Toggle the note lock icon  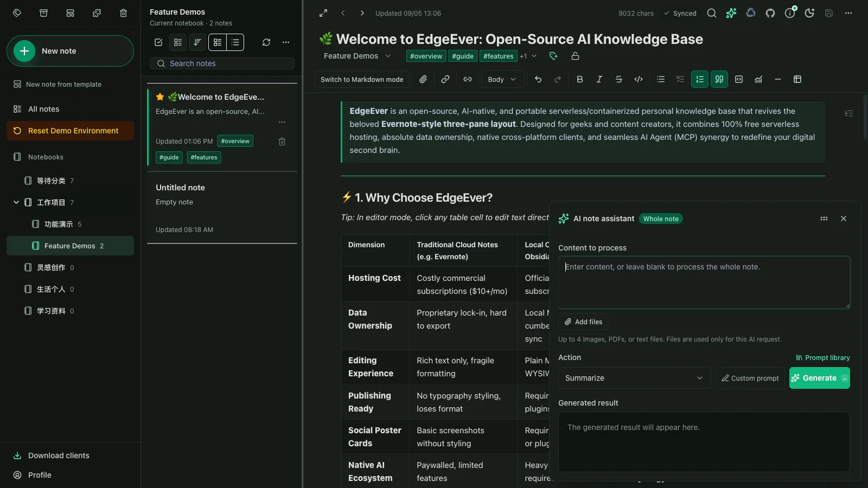tap(576, 56)
